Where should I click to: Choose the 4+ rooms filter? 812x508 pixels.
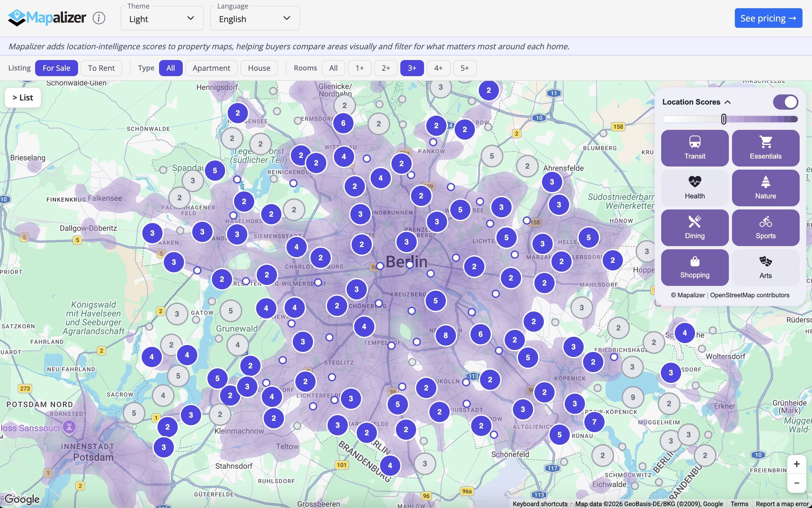pyautogui.click(x=438, y=68)
